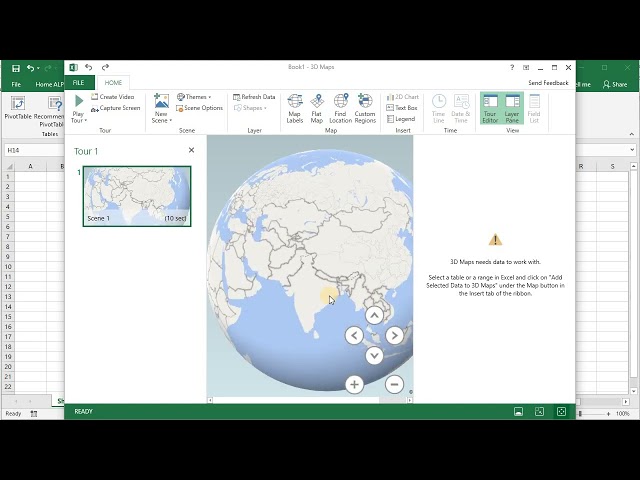Open the Find Location tool
Screen dimensions: 640x480
[x=340, y=108]
